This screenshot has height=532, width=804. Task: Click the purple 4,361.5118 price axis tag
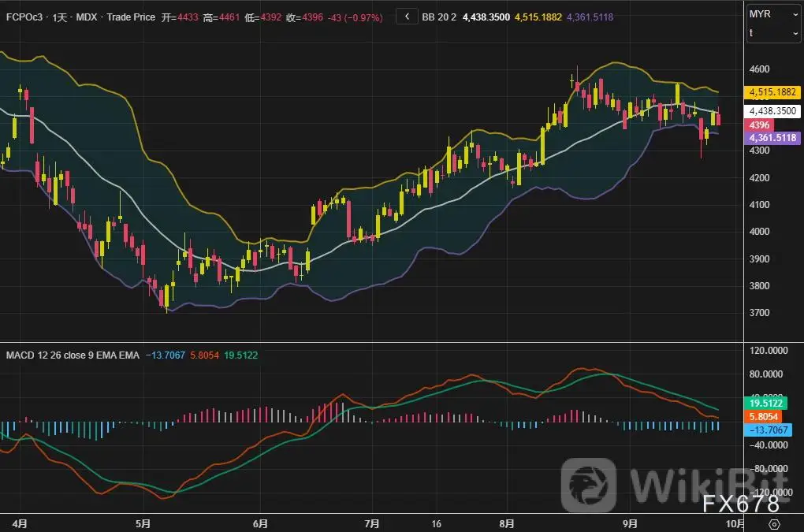pyautogui.click(x=772, y=138)
